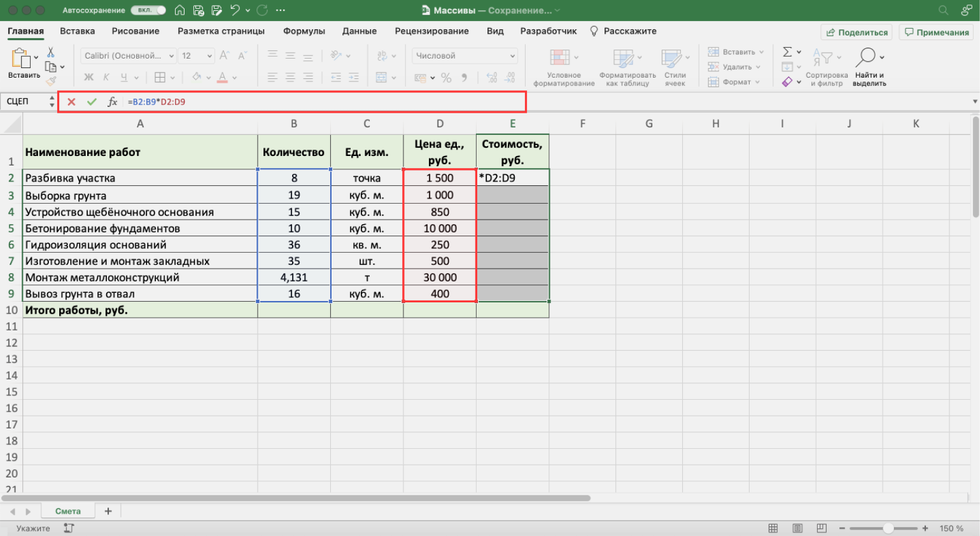Click the Home icon in title bar
The height and width of the screenshot is (536, 980).
click(x=179, y=10)
